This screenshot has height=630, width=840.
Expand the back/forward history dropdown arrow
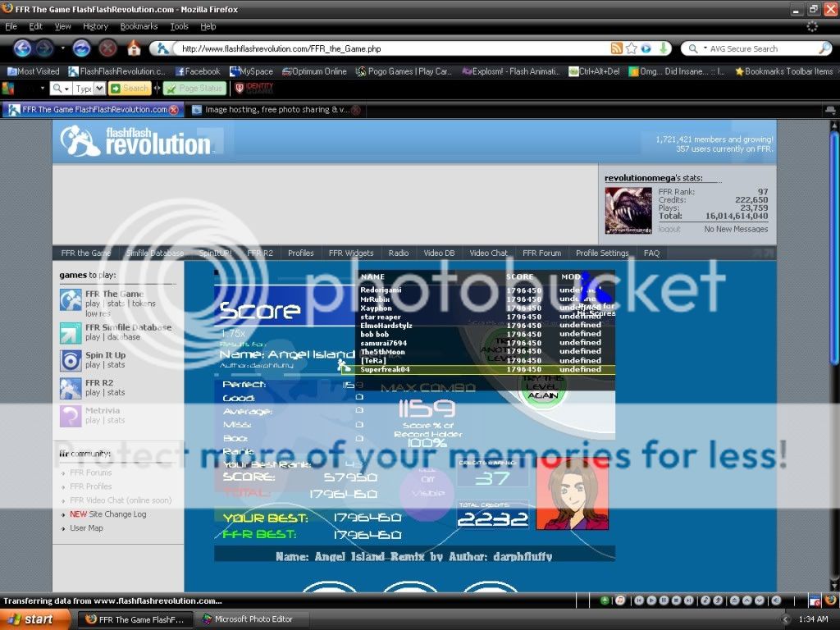[x=62, y=48]
